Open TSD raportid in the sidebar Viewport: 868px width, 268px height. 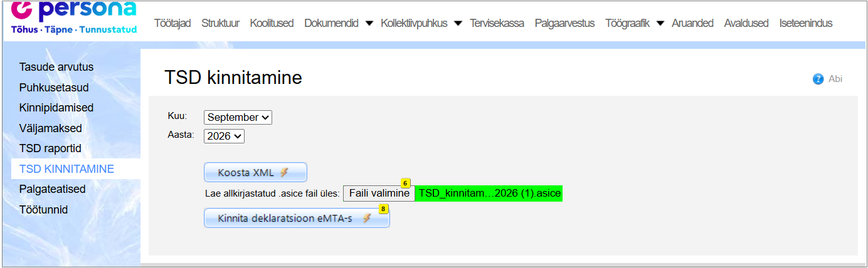(x=50, y=148)
